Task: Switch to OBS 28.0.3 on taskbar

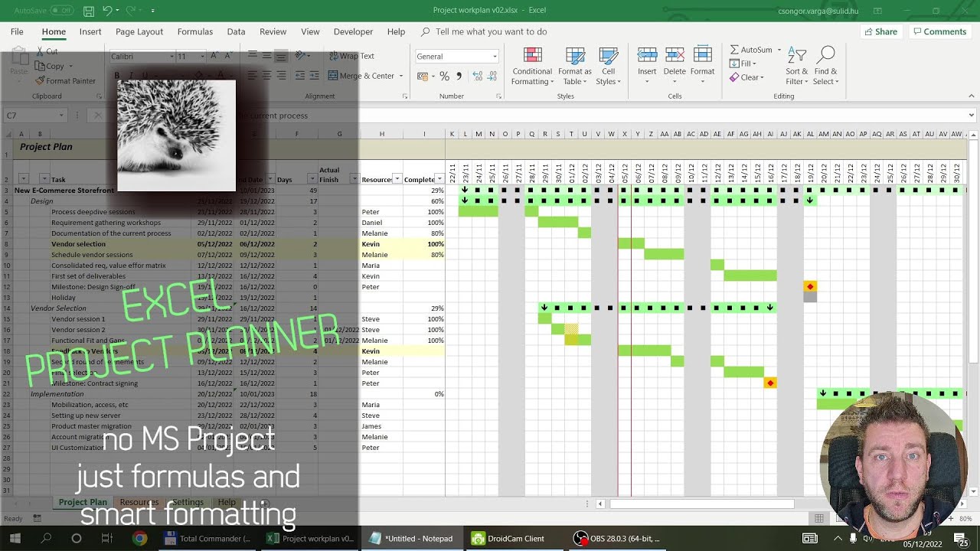Action: [617, 538]
